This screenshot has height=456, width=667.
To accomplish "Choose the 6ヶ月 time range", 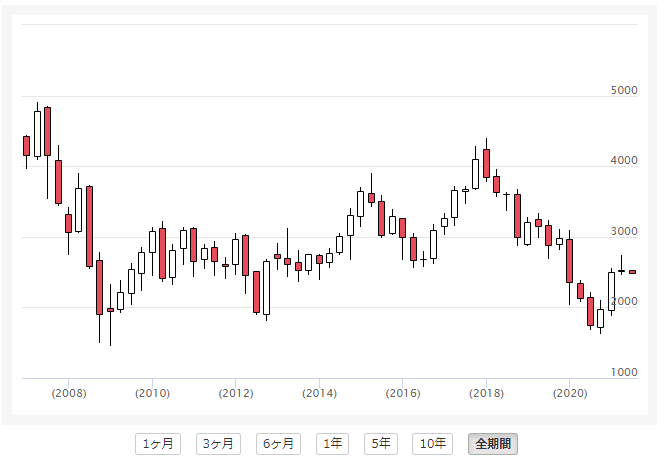I will coord(278,443).
